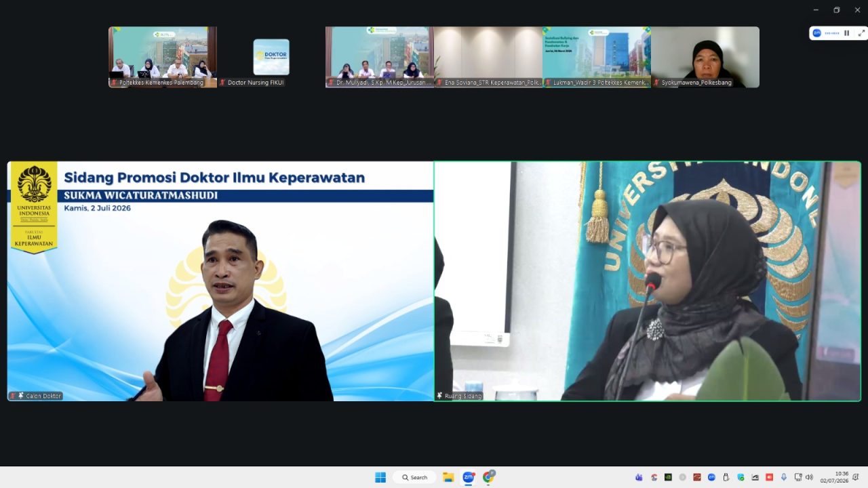Click the Zoom logo in floating widget
The width and height of the screenshot is (868, 488).
816,33
